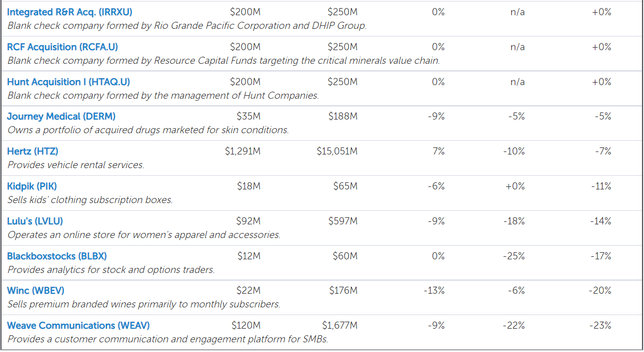Select the $18M value for Kidpik
Image resolution: width=644 pixels, height=352 pixels.
[x=249, y=186]
